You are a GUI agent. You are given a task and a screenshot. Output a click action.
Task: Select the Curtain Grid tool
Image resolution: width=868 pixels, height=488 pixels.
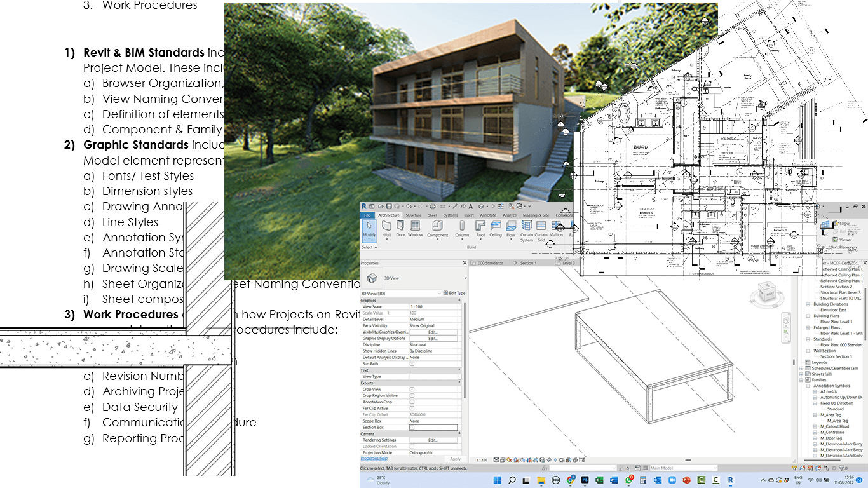click(x=541, y=231)
